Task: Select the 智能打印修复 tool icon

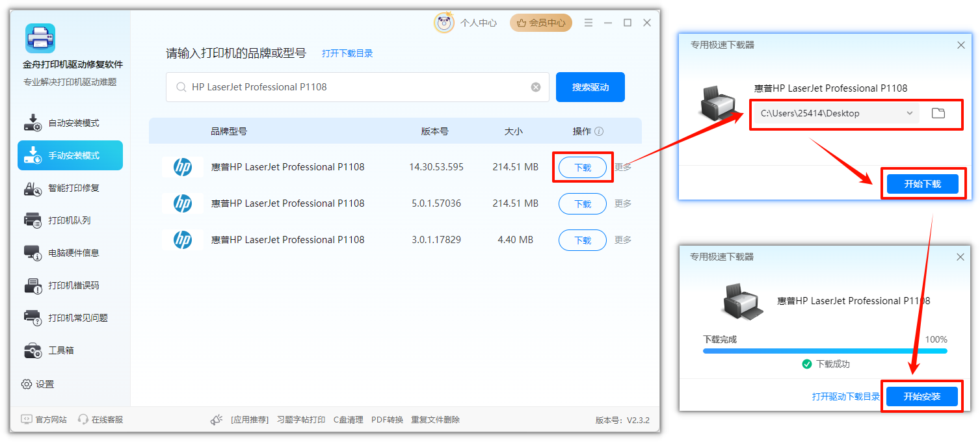Action: 33,188
